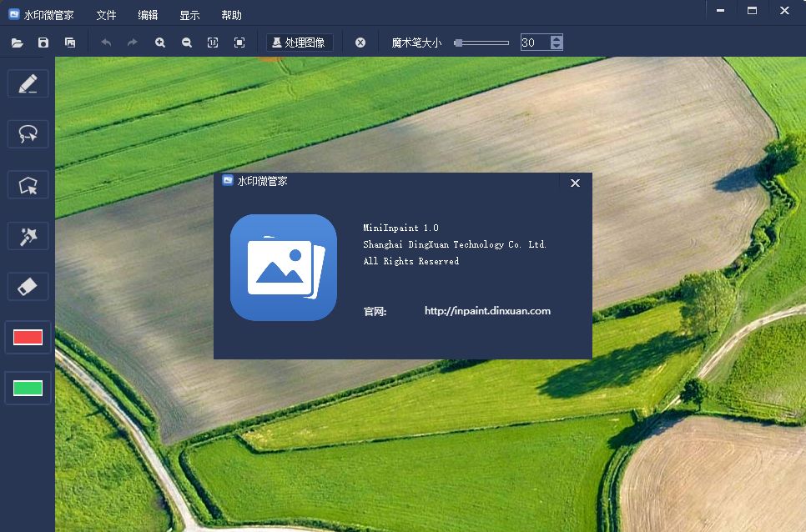Click the 处理图像 button

pyautogui.click(x=300, y=43)
